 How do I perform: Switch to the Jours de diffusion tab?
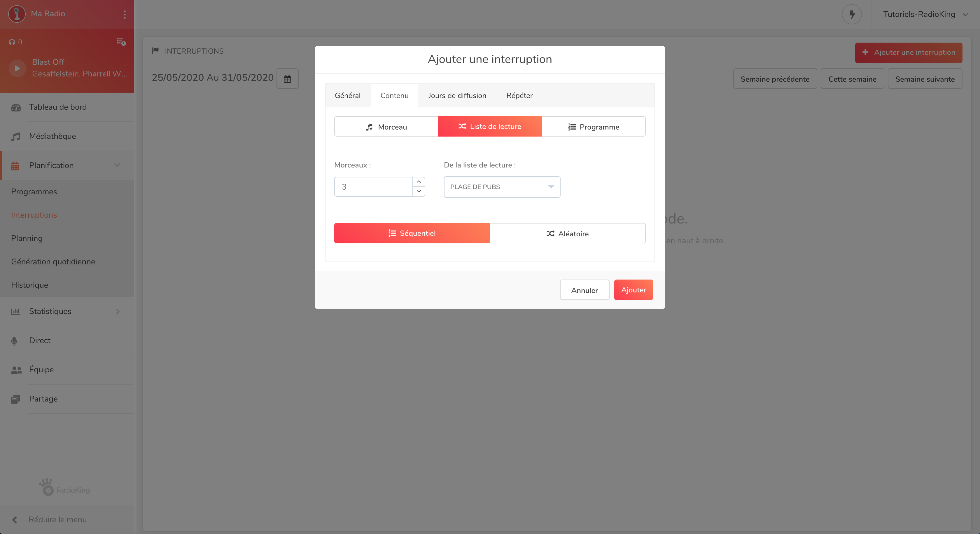457,95
